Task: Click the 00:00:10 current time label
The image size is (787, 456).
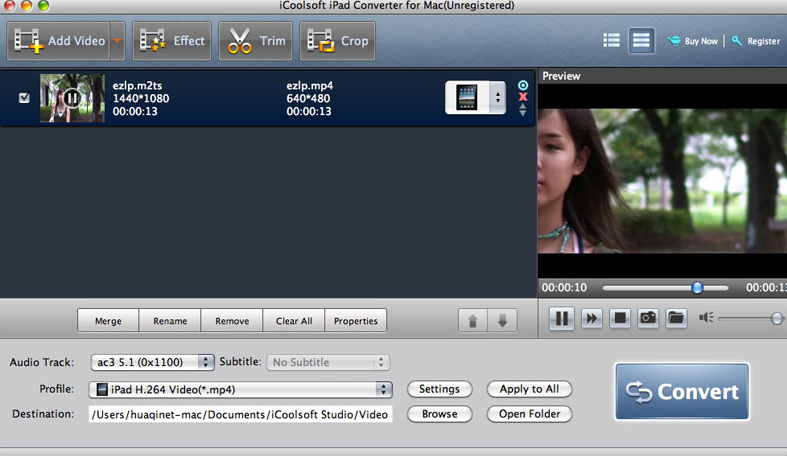Action: [564, 287]
